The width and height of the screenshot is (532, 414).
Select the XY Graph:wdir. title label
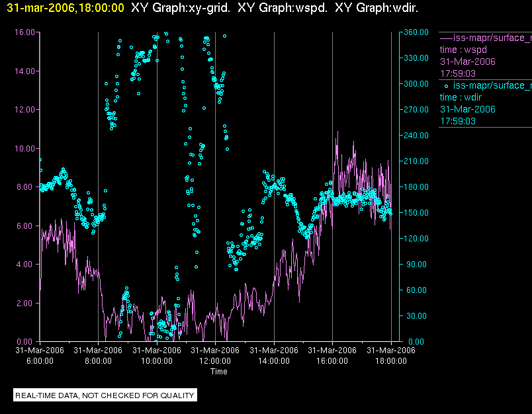pyautogui.click(x=377, y=8)
